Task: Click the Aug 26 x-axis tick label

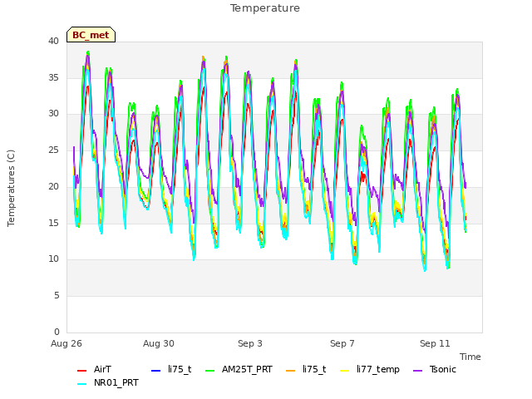Action: pyautogui.click(x=66, y=343)
